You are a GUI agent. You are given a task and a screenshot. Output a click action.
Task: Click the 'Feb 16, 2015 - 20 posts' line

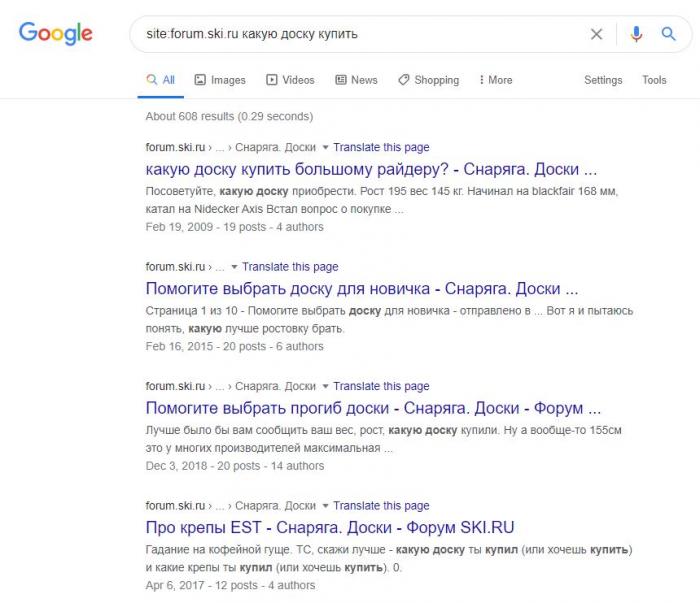234,346
